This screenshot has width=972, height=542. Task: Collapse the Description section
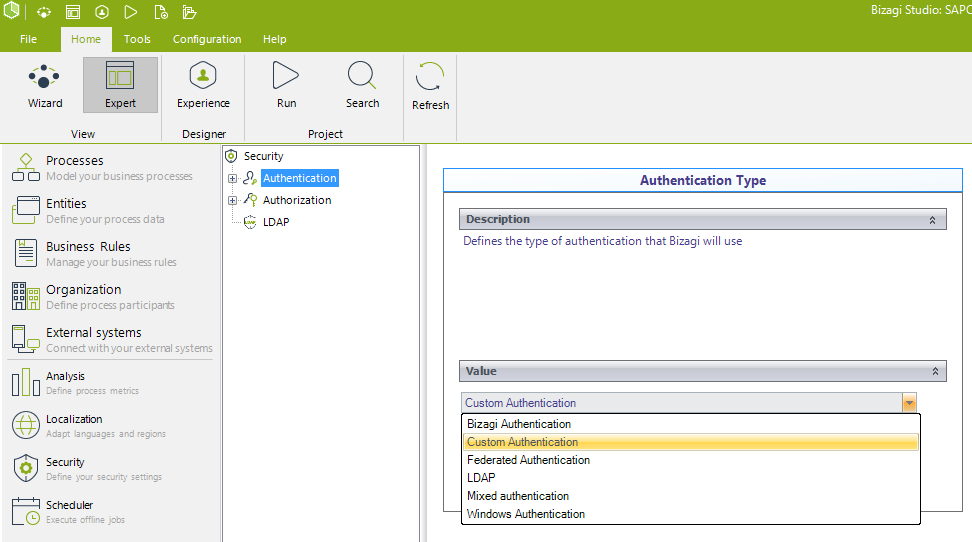coord(932,220)
